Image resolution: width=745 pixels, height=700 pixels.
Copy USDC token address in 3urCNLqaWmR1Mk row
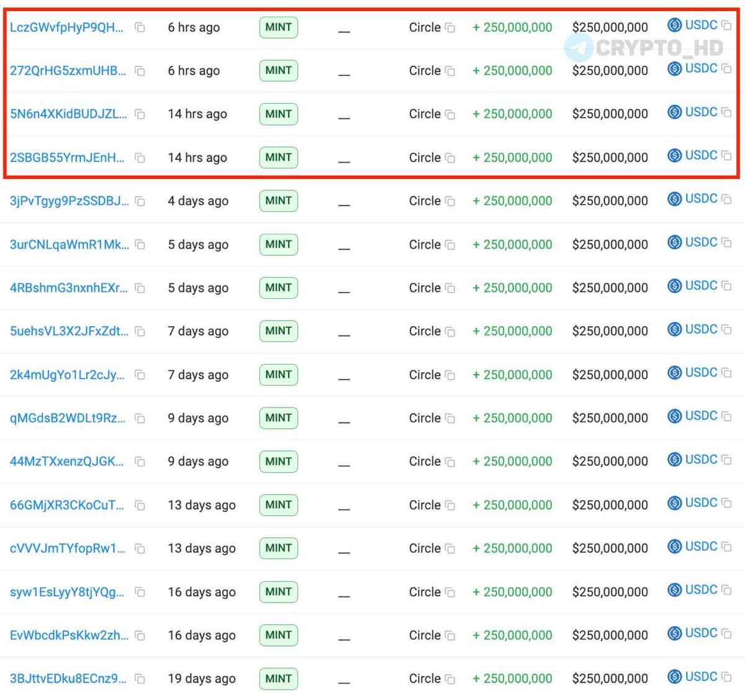tap(726, 242)
